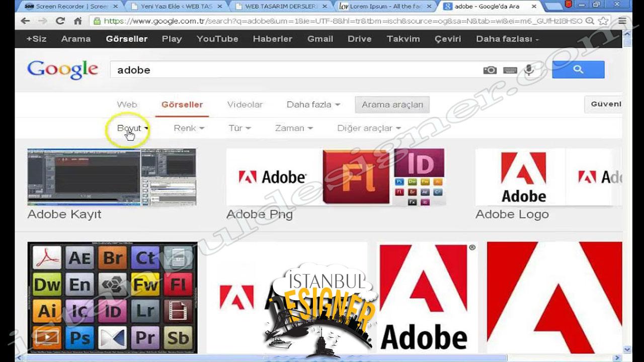Click the browser reload icon
Screen dimensions: 644x362
(60, 21)
